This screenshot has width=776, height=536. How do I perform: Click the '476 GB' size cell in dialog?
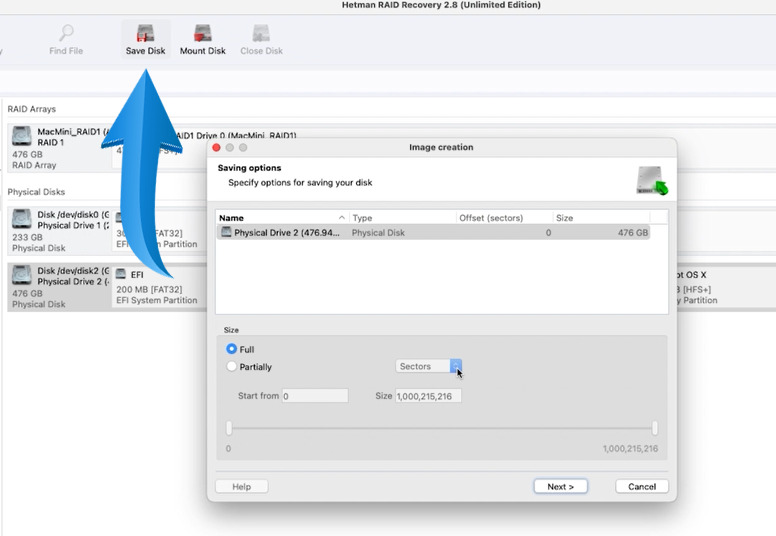coord(632,233)
